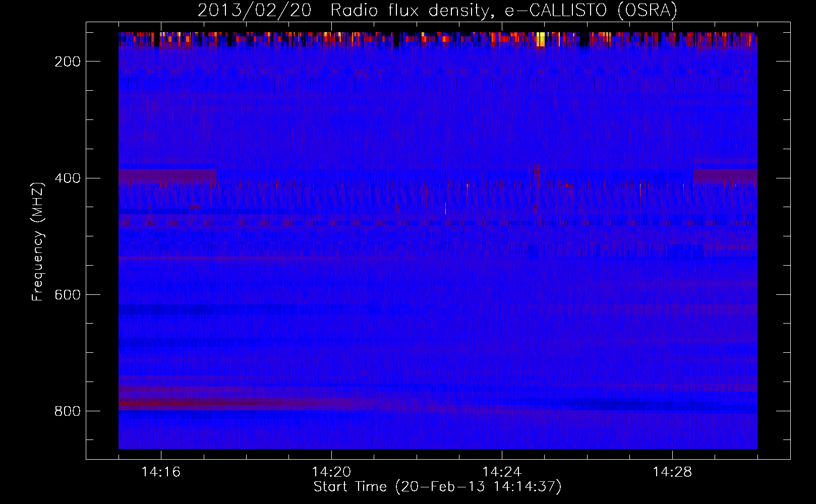Click the date '2013/02/20' in the title
The width and height of the screenshot is (816, 504).
click(254, 11)
